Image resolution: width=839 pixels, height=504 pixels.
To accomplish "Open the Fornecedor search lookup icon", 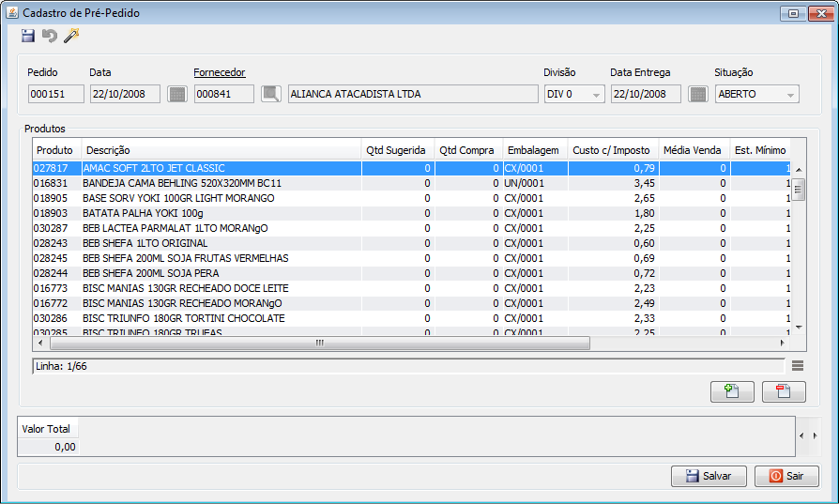I will tap(271, 94).
